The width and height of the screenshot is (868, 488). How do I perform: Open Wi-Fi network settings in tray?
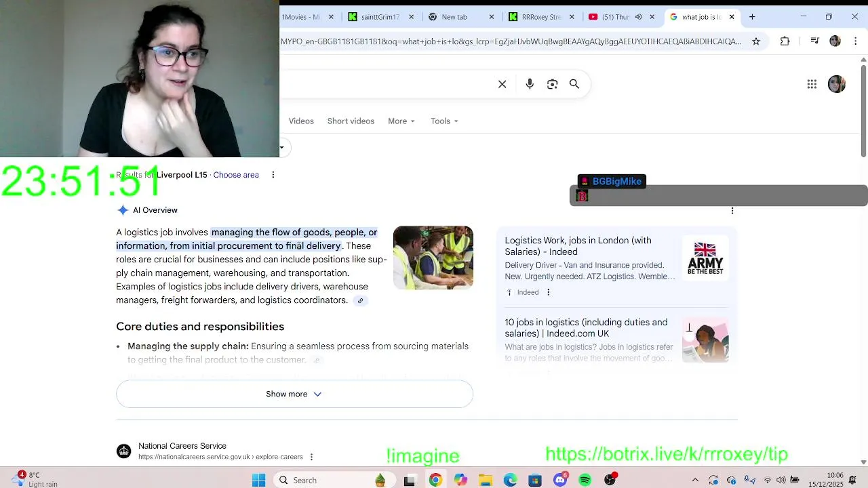767,480
